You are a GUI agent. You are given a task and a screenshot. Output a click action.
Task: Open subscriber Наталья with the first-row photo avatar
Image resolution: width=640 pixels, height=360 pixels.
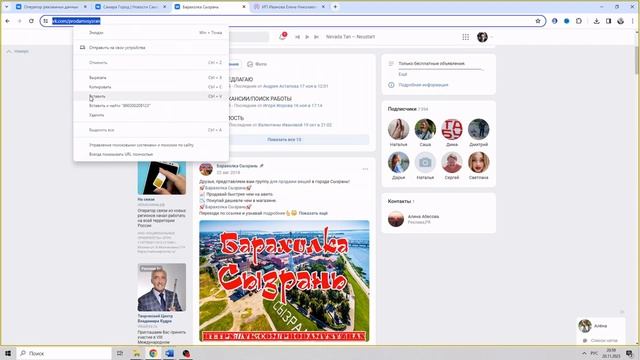(398, 129)
